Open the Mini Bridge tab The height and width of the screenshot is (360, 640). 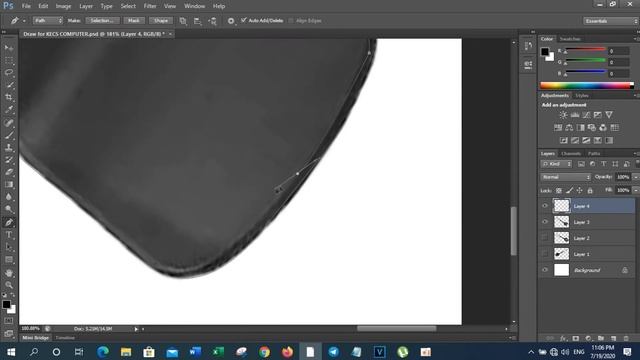click(x=36, y=338)
